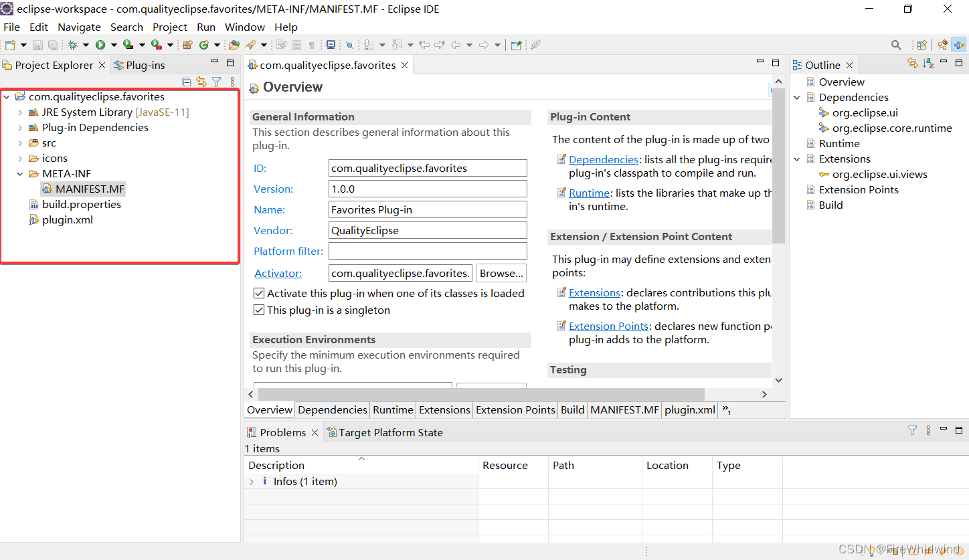Image resolution: width=969 pixels, height=560 pixels.
Task: Expand JRE System Library node
Action: pyautogui.click(x=20, y=112)
